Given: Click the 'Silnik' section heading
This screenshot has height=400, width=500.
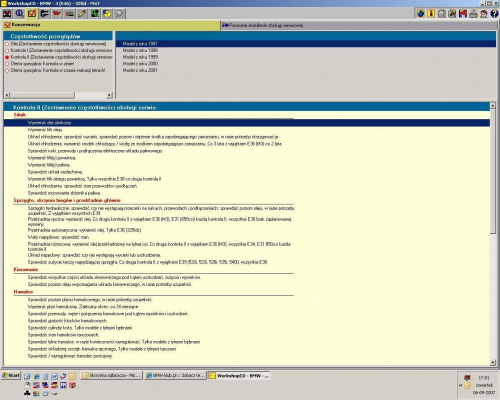Looking at the screenshot, I should pos(20,115).
